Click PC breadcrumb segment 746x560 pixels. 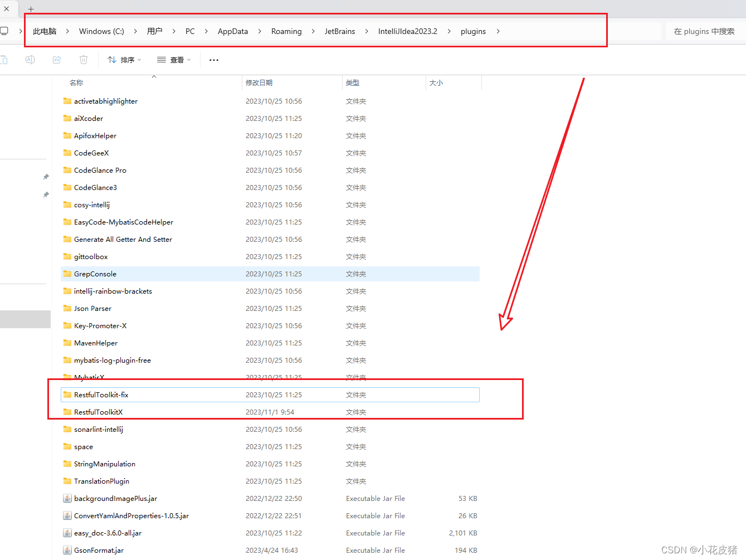pyautogui.click(x=190, y=31)
